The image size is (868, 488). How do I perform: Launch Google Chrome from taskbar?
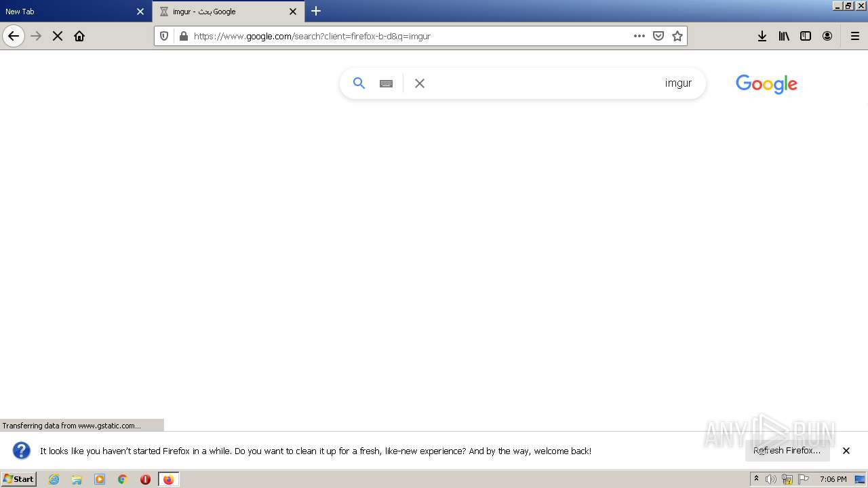click(x=123, y=479)
